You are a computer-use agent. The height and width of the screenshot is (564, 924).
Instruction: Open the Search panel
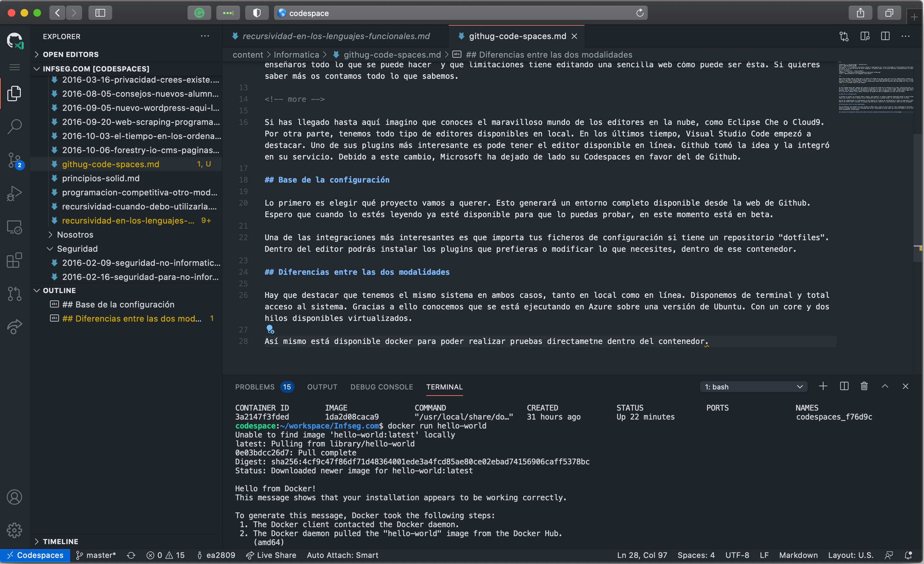14,127
